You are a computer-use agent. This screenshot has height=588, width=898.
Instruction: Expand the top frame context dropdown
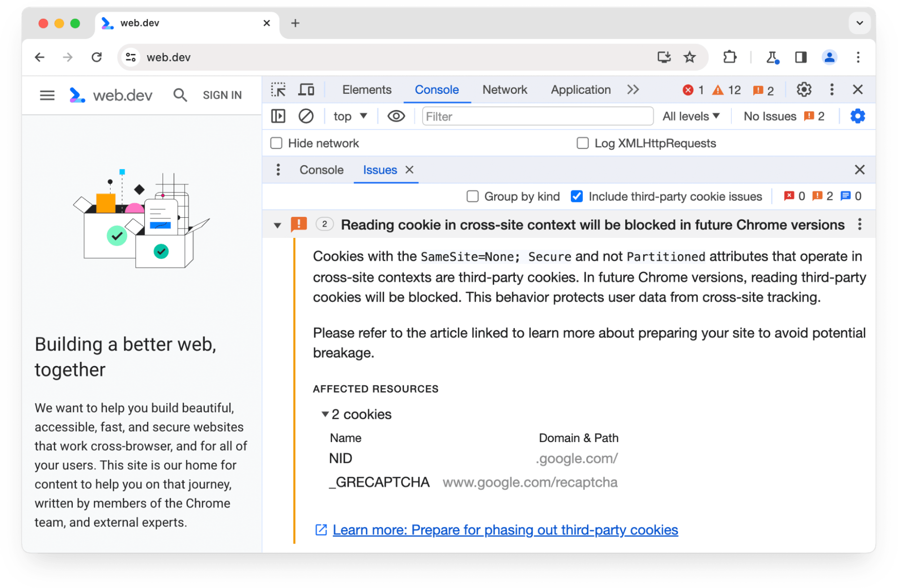[x=350, y=117]
